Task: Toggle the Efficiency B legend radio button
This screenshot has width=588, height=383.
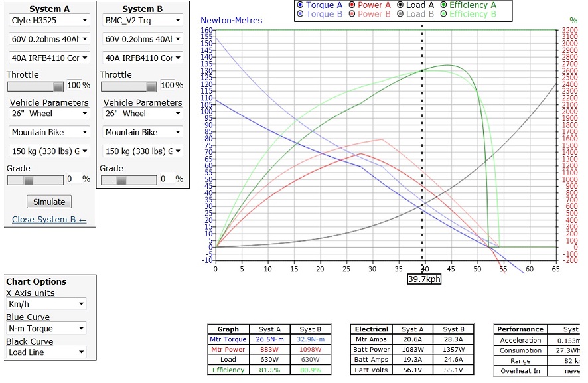Action: [x=443, y=14]
